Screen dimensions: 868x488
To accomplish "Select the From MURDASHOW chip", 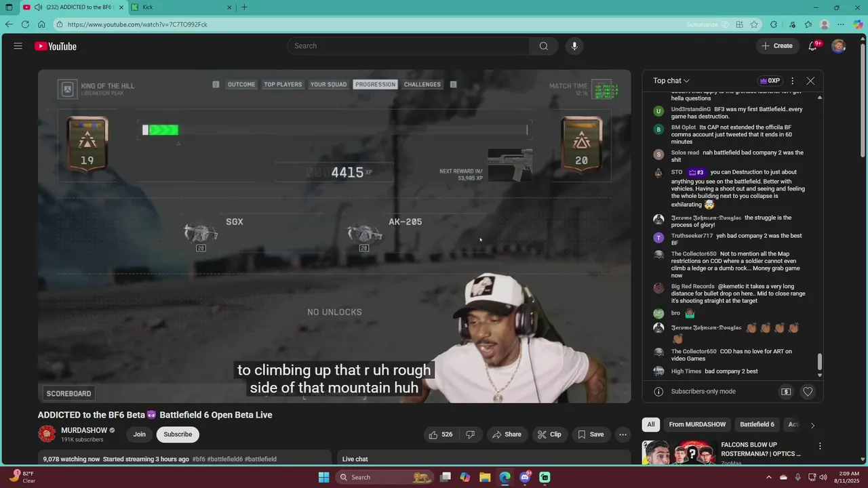I will click(x=697, y=424).
